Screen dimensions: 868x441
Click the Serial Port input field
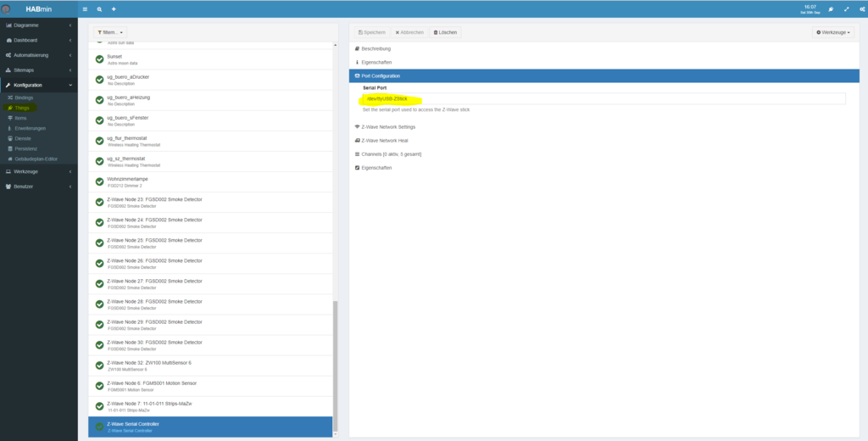pos(603,99)
